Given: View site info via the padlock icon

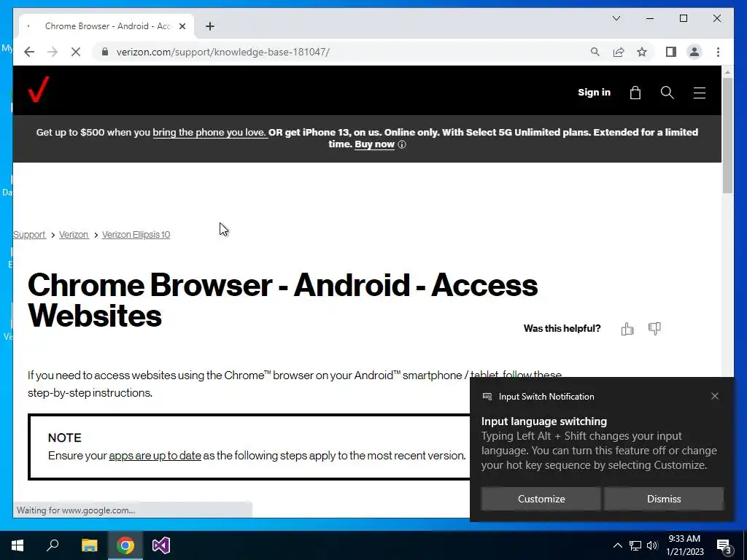Looking at the screenshot, I should click(105, 52).
